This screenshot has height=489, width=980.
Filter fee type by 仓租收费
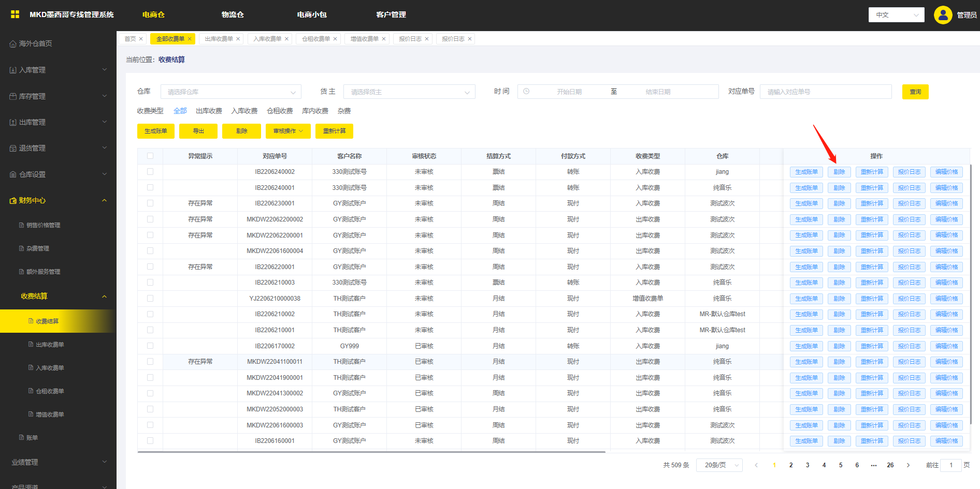click(280, 111)
